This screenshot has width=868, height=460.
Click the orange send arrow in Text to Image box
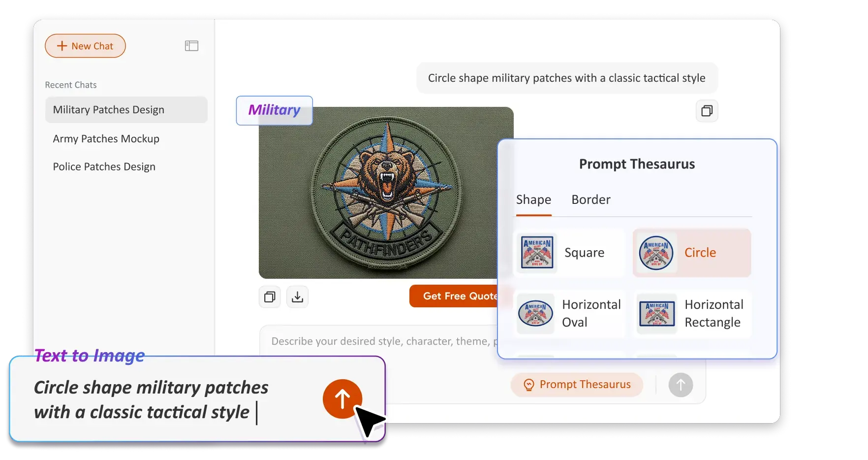coord(342,399)
